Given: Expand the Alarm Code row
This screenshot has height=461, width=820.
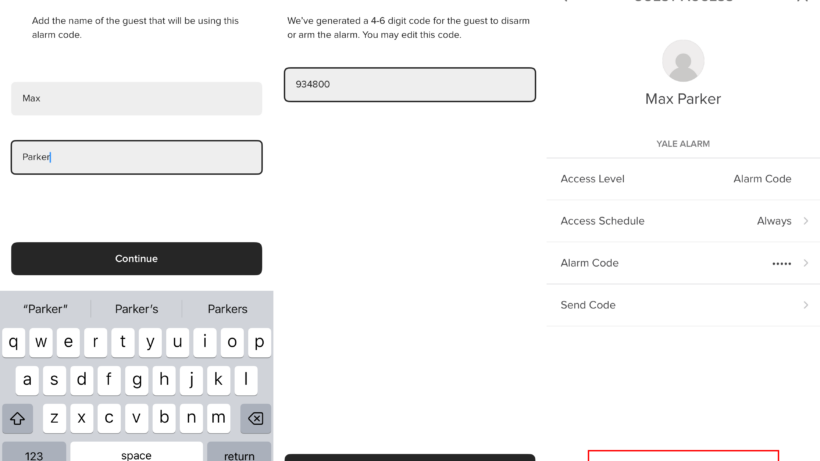Looking at the screenshot, I should 683,263.
